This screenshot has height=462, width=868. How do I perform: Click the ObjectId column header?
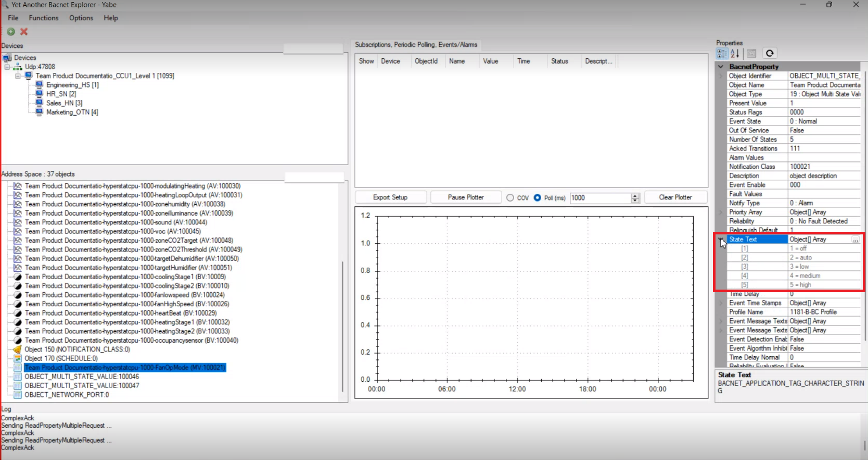click(428, 61)
